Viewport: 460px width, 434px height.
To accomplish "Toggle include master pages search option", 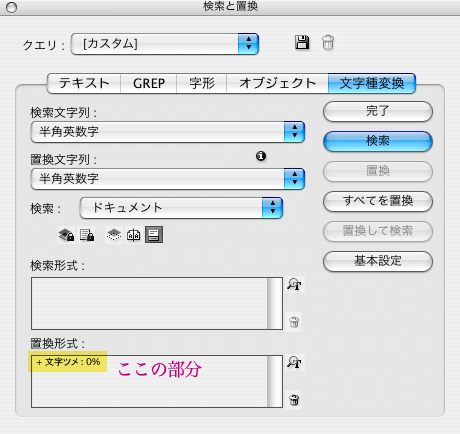I will (134, 235).
